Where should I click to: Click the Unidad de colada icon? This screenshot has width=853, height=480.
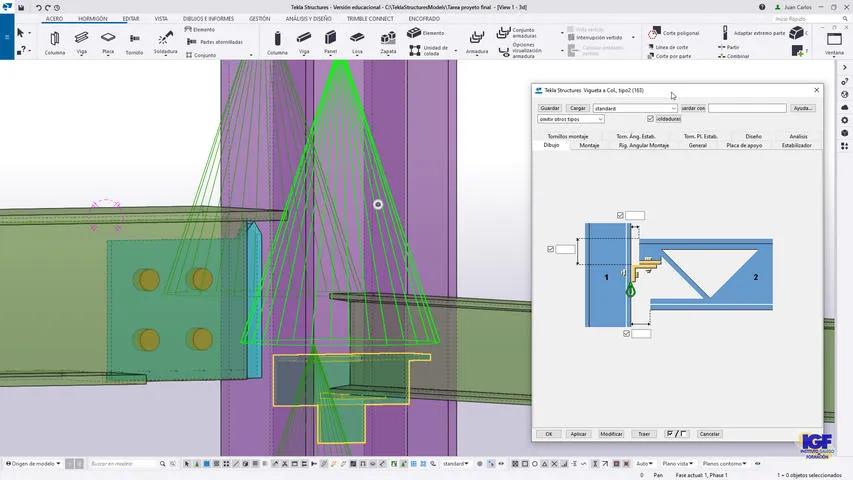(415, 51)
